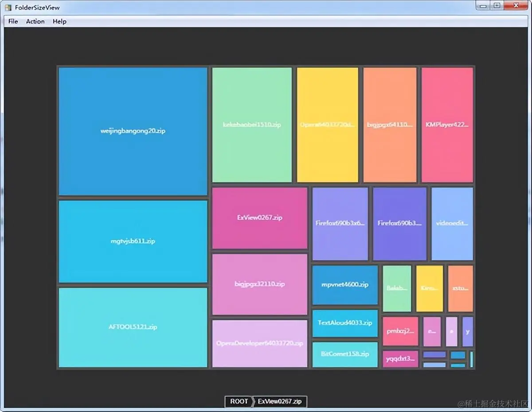The image size is (532, 412).
Task: Click ExView0267.zip breadcrumb segment
Action: coord(280,401)
